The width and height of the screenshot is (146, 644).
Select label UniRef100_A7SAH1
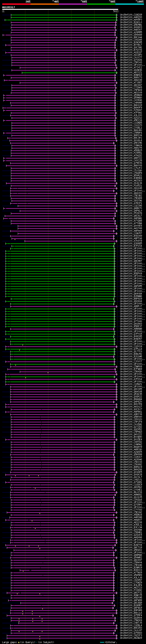tap(131, 482)
